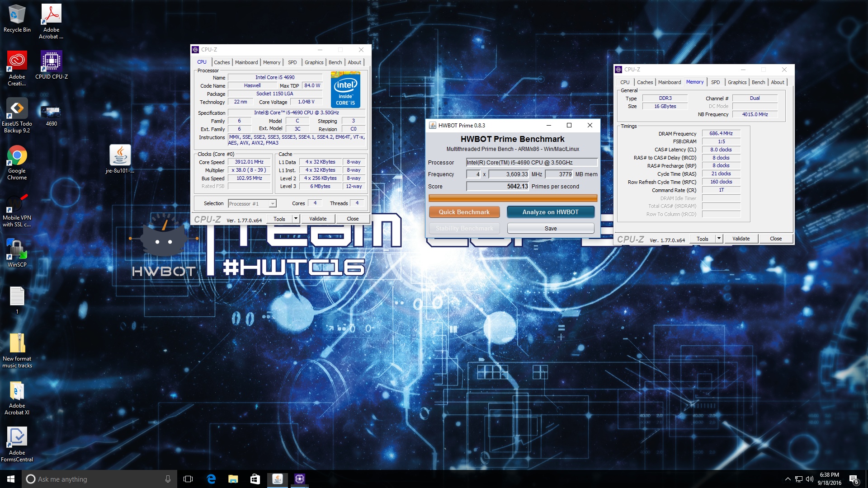The image size is (868, 488).
Task: Open Adobe FormsCentral desktop icon
Action: tap(17, 445)
